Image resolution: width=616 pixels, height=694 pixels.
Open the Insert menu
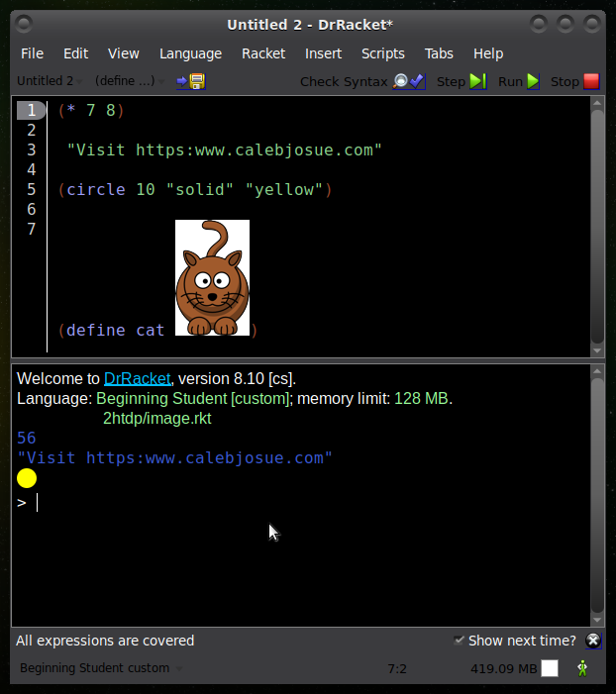click(323, 53)
